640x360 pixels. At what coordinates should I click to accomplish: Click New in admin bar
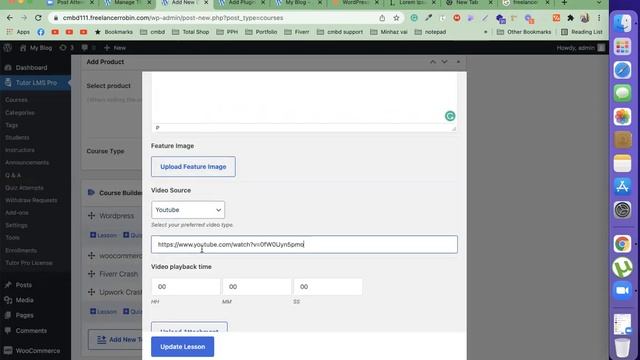(x=115, y=48)
